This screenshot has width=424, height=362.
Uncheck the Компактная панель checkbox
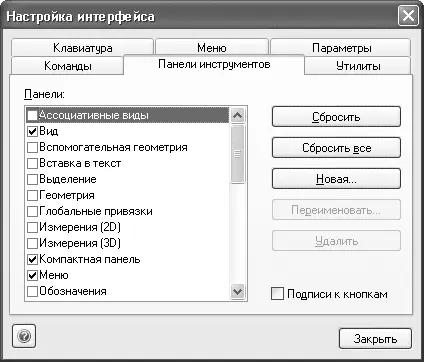coord(32,259)
